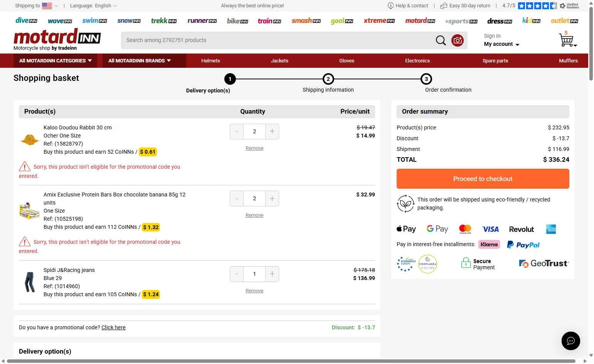The height and width of the screenshot is (364, 594).
Task: Expand the My account dropdown
Action: pos(501,44)
